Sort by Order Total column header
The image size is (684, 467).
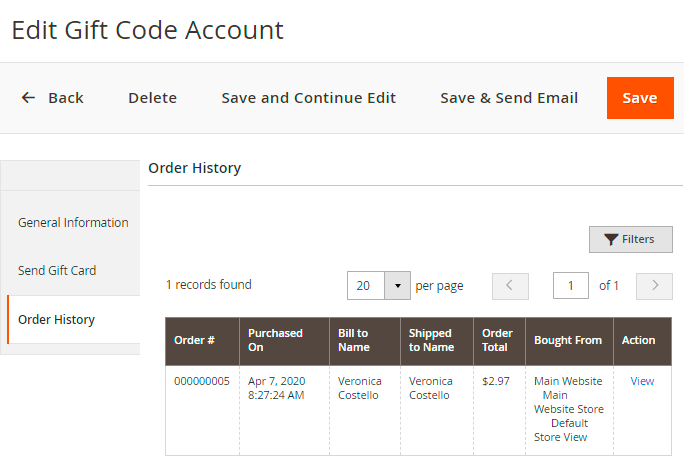click(x=497, y=341)
